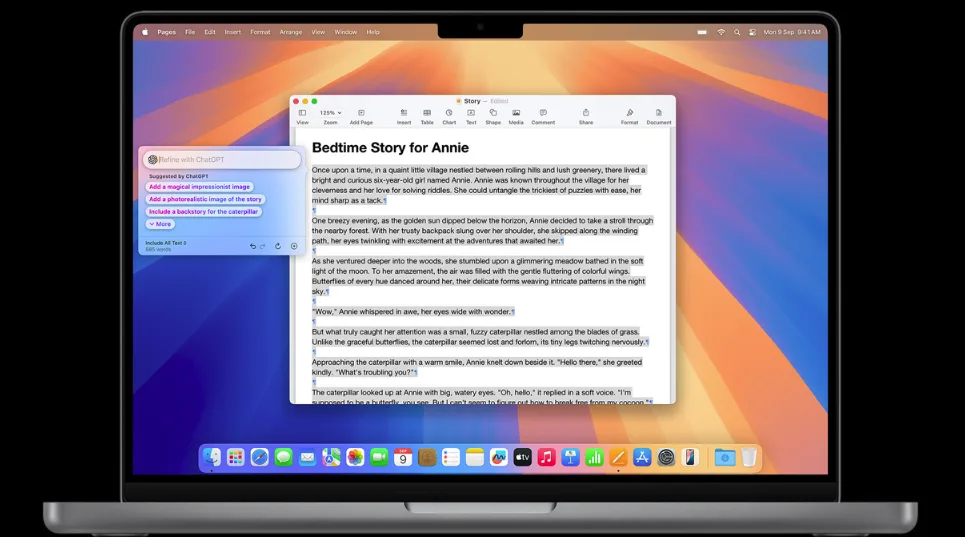
Task: Insert a Chart from the toolbar
Action: (449, 116)
